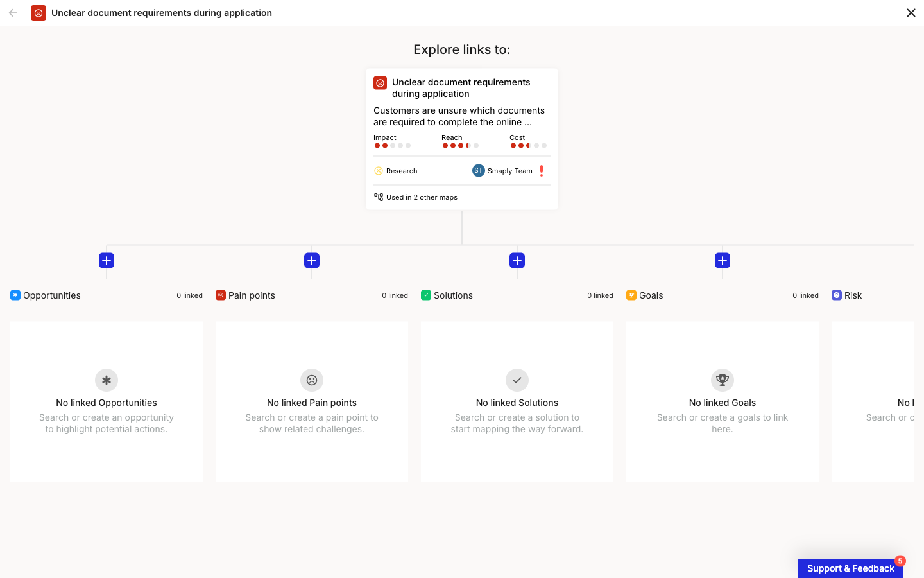924x578 pixels.
Task: Click the sad face icon in empty Pain points panel
Action: pyautogui.click(x=312, y=380)
